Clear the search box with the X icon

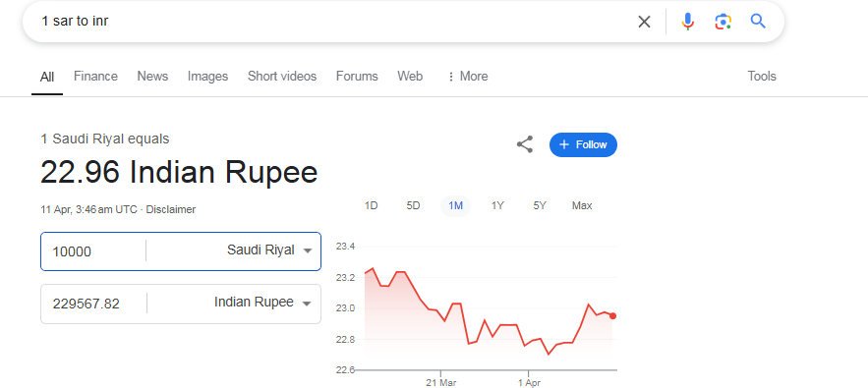(644, 22)
